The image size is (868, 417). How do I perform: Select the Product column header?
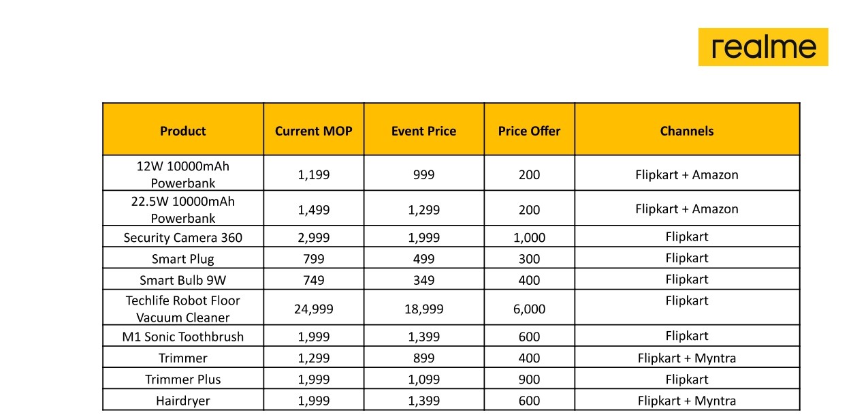182,131
